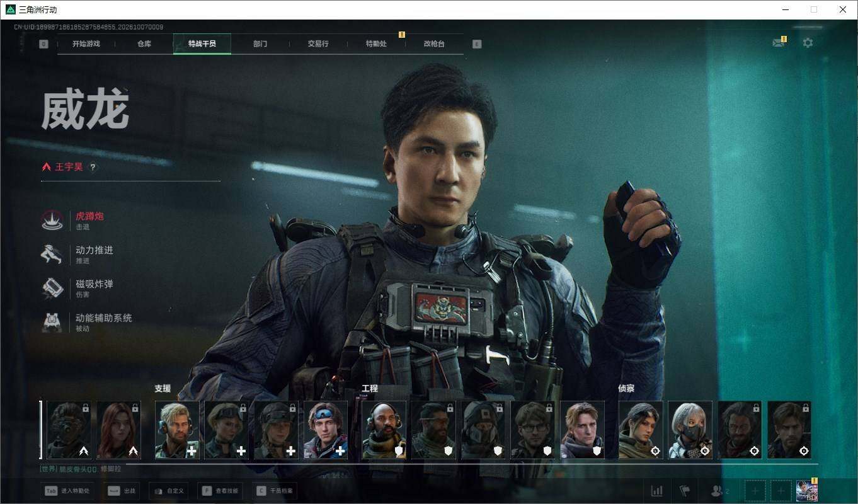Click the E key next-tab icon
Viewport: 858px width, 504px height.
click(x=477, y=44)
